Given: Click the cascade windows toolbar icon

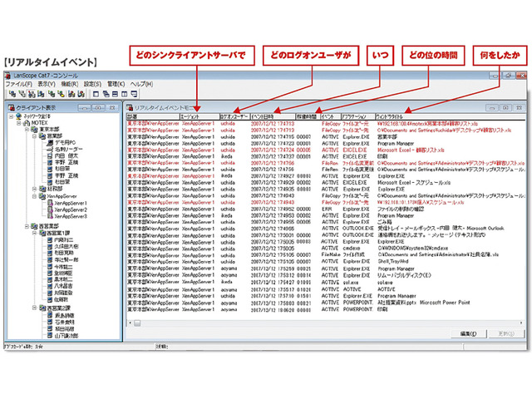Looking at the screenshot, I should [106, 94].
